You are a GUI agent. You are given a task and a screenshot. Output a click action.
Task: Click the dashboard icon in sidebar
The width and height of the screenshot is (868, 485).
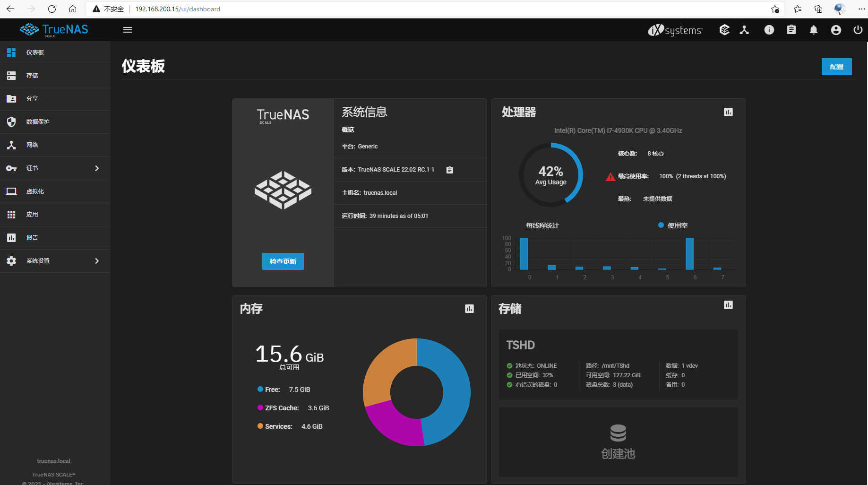coord(11,52)
